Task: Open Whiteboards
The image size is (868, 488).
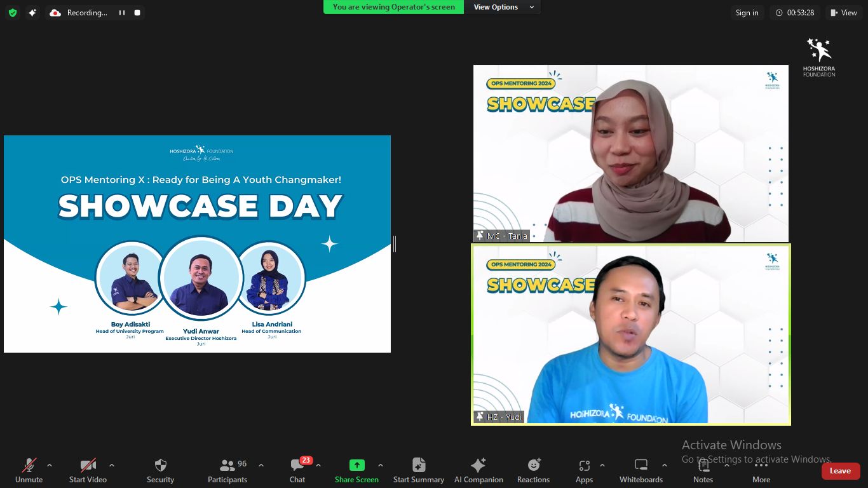Action: click(641, 470)
